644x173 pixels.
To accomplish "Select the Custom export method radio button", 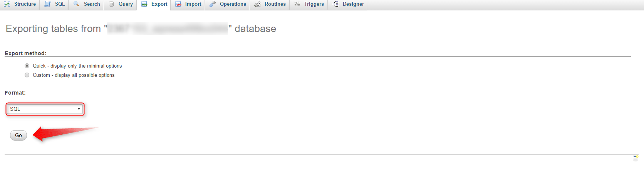I will tap(27, 75).
